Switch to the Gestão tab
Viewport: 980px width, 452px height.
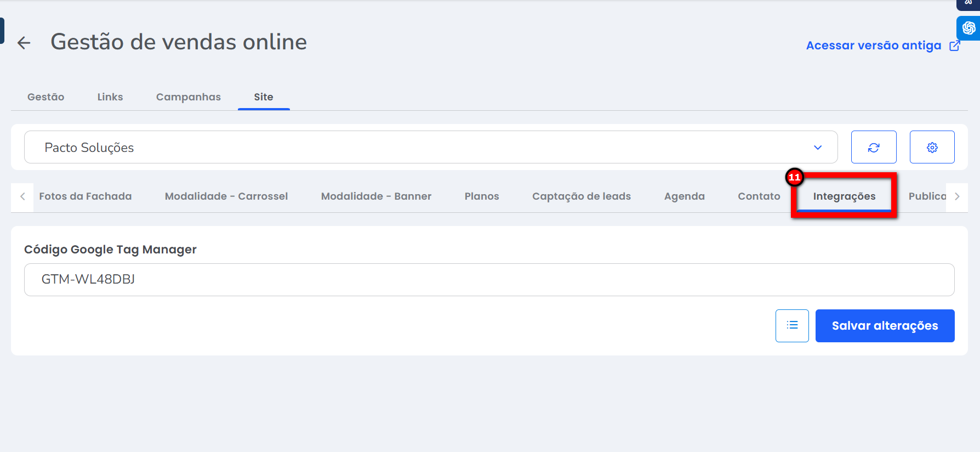(46, 97)
